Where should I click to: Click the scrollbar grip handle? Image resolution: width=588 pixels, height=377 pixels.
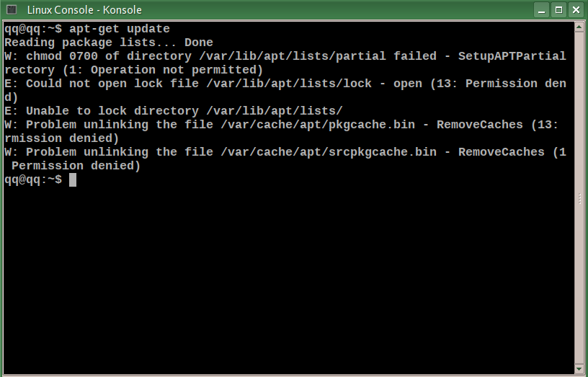point(580,199)
